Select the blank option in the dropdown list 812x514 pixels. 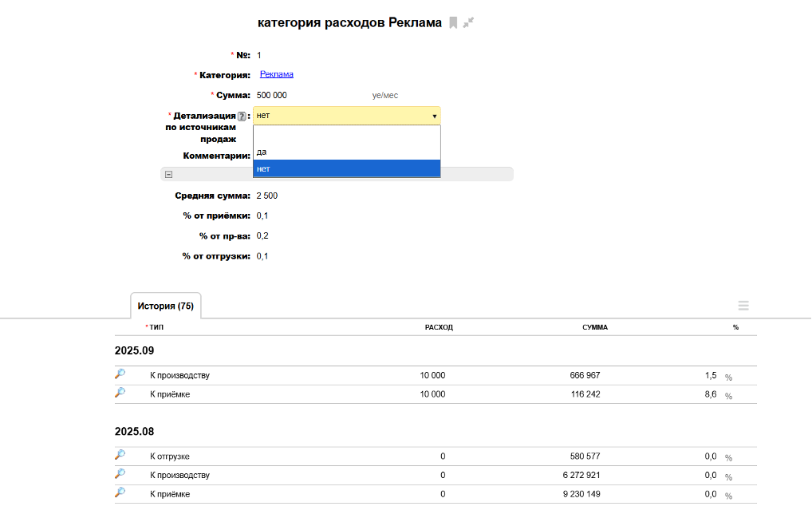coord(346,134)
